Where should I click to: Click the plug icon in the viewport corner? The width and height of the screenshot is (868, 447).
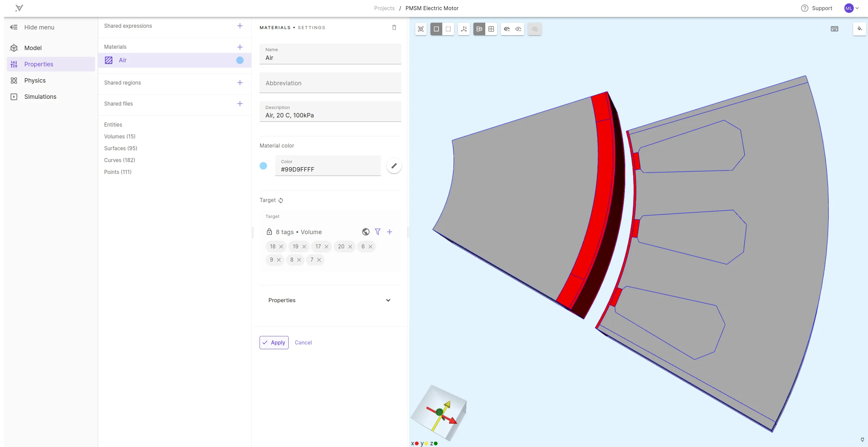[x=862, y=440]
